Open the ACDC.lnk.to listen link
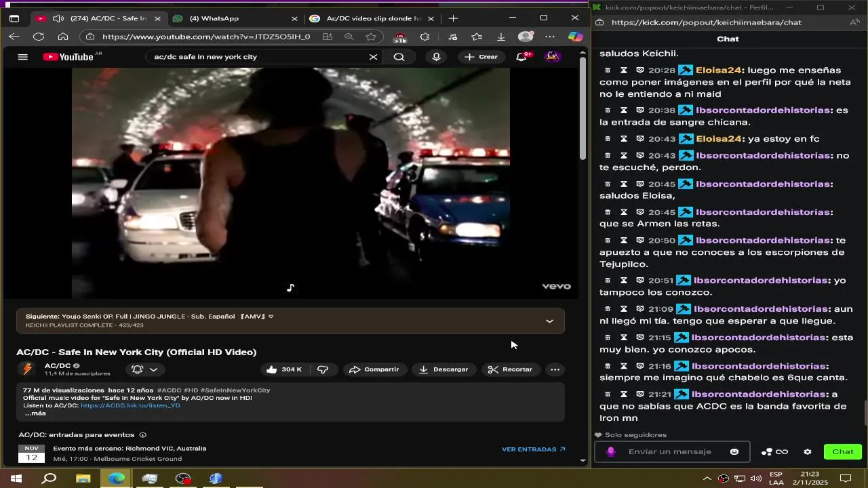Viewport: 868px width, 488px height. [x=130, y=405]
